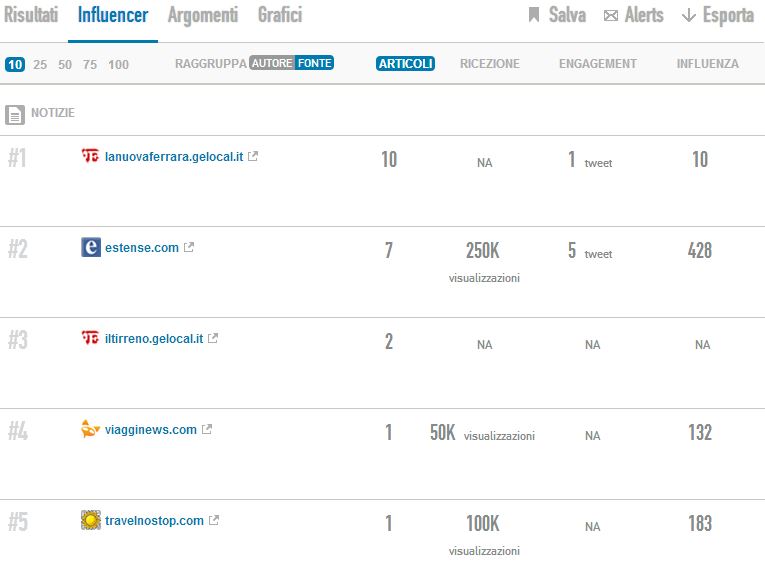Click the 1 tweet engagement for lanuovaferrara
This screenshot has width=765, height=561.
click(590, 160)
